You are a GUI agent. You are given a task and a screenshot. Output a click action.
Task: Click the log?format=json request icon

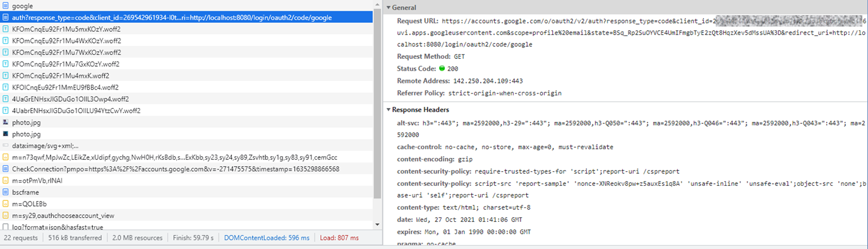(x=6, y=227)
